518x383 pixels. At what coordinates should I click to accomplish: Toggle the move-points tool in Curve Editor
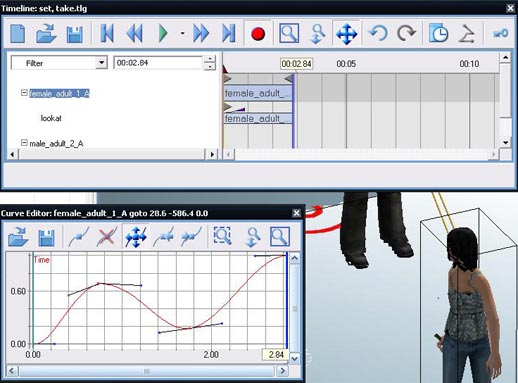click(x=136, y=237)
